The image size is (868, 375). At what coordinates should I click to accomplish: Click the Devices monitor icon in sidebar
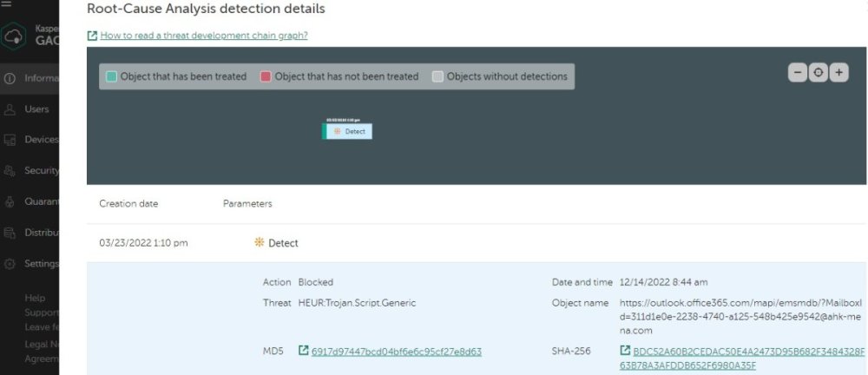10,140
